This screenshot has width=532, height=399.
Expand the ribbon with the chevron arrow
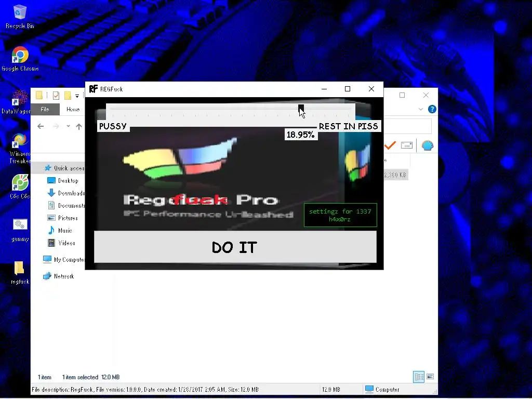click(421, 109)
